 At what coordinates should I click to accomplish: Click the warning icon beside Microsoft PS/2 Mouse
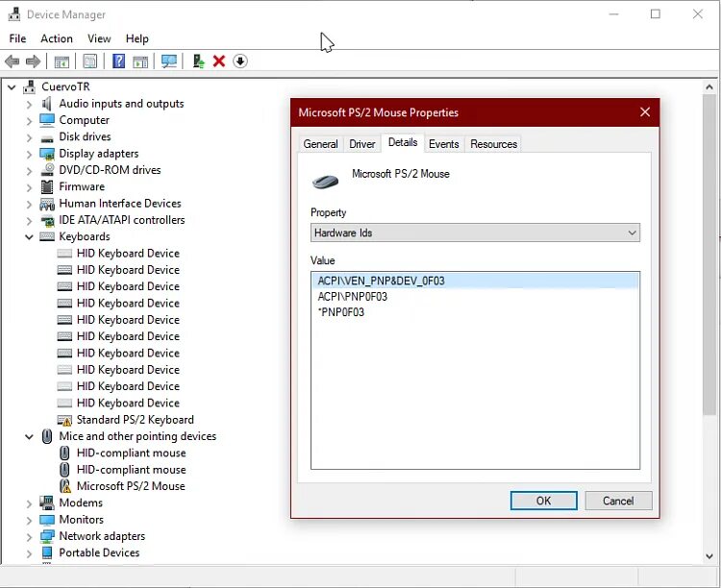65,486
